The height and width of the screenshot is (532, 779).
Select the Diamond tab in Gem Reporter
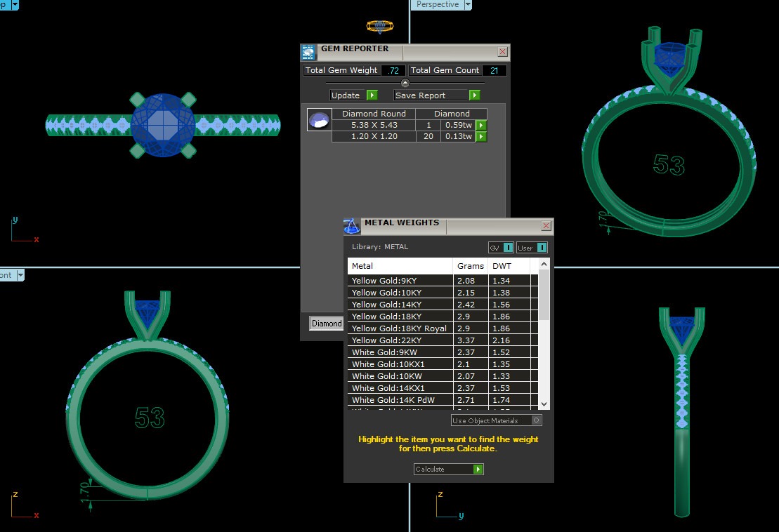click(x=326, y=324)
